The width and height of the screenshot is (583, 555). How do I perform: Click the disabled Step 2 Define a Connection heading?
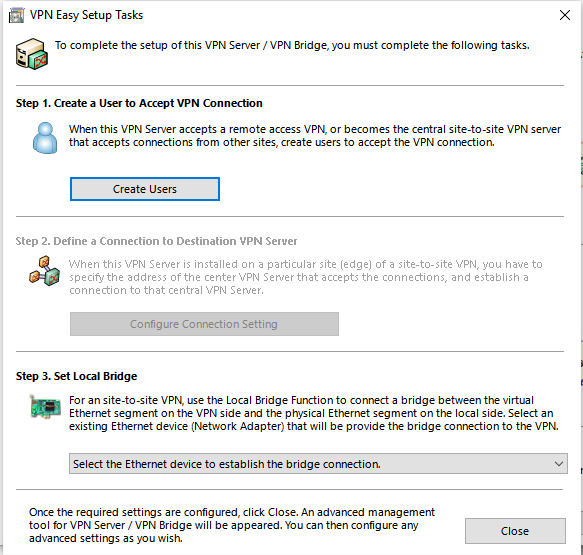click(156, 241)
